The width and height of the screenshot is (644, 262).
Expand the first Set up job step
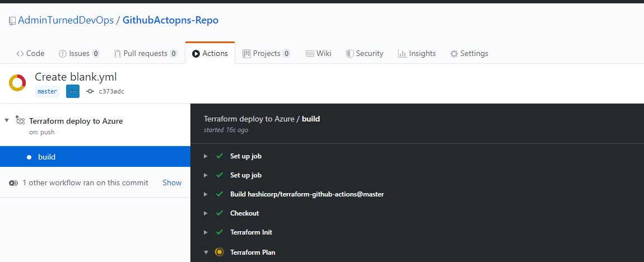point(206,156)
